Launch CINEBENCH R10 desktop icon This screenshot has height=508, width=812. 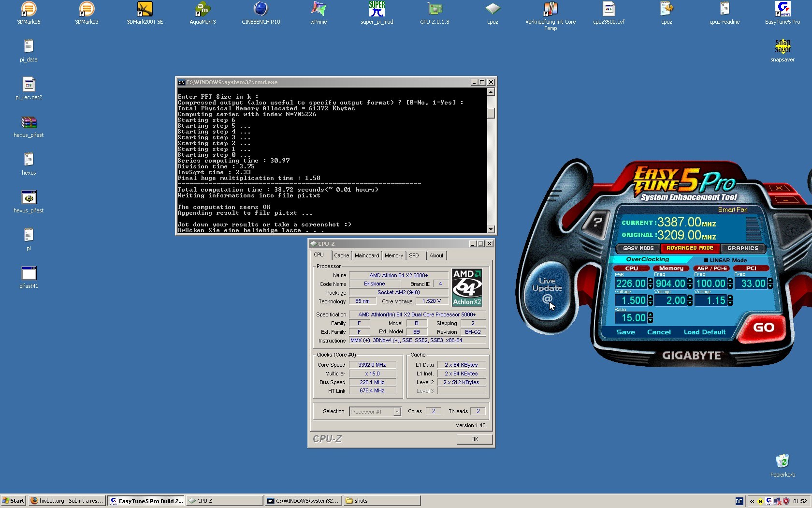(261, 13)
